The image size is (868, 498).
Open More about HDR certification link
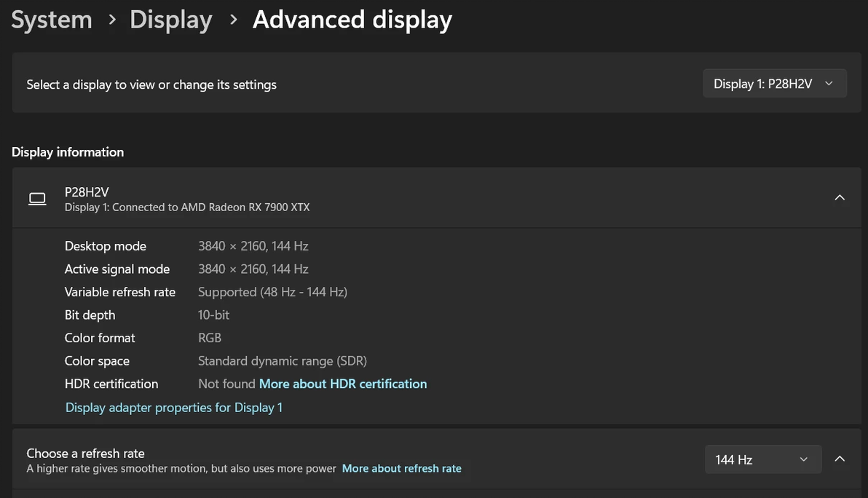pos(343,384)
